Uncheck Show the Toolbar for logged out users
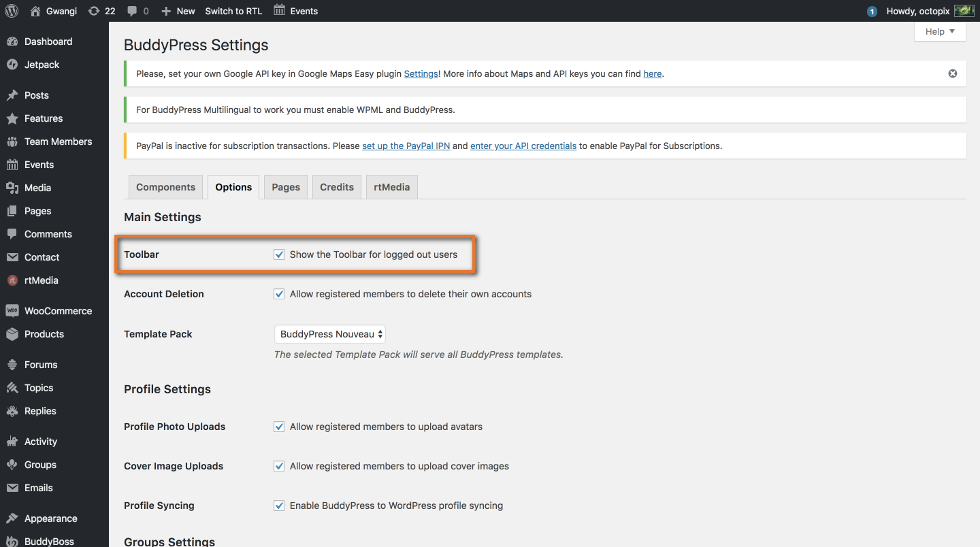Image resolution: width=980 pixels, height=547 pixels. click(x=279, y=254)
